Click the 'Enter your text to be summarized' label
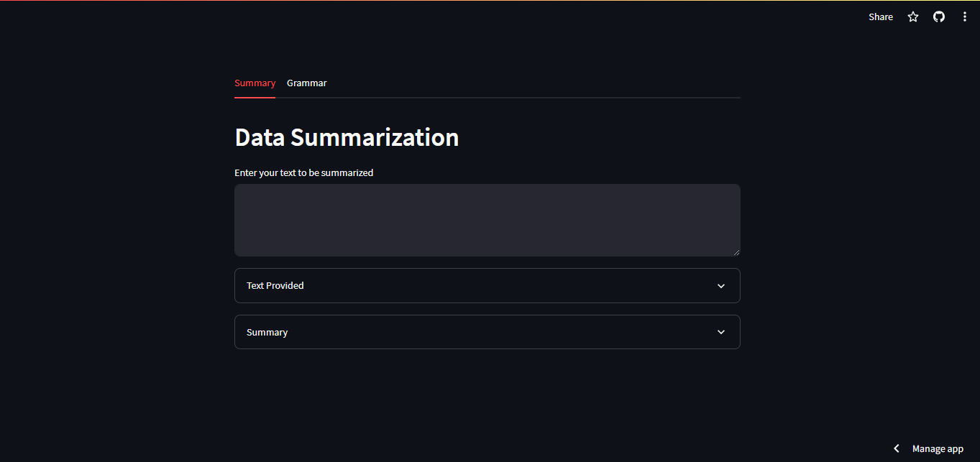 point(303,172)
